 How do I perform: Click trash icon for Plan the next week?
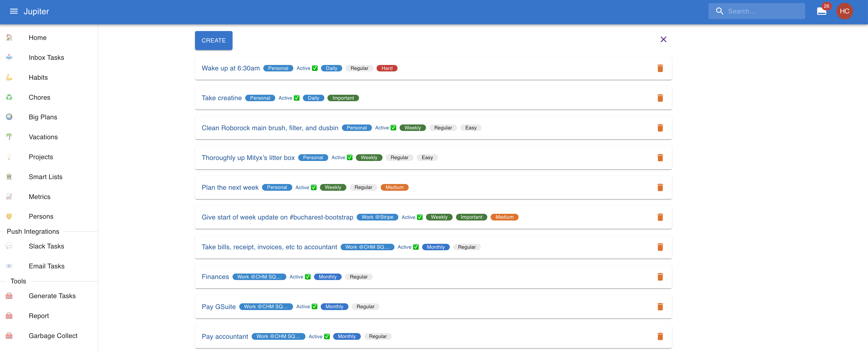point(660,187)
